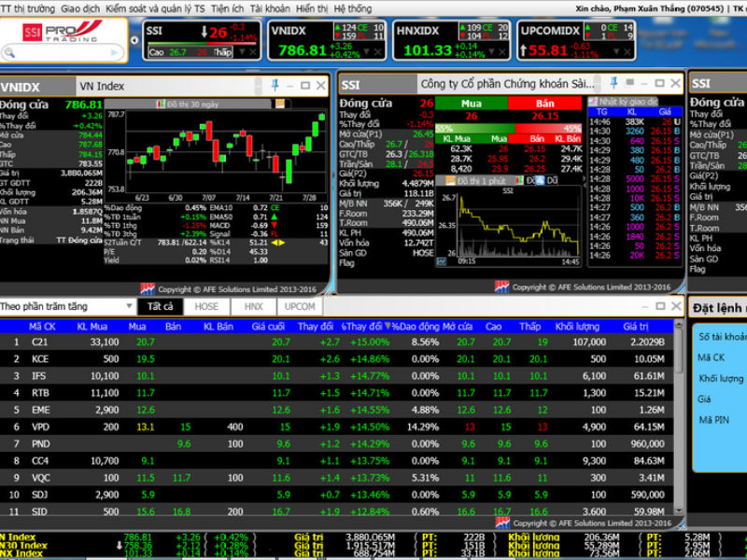Close the HNXIDX ticker tile
The image size is (747, 560).
click(x=502, y=51)
